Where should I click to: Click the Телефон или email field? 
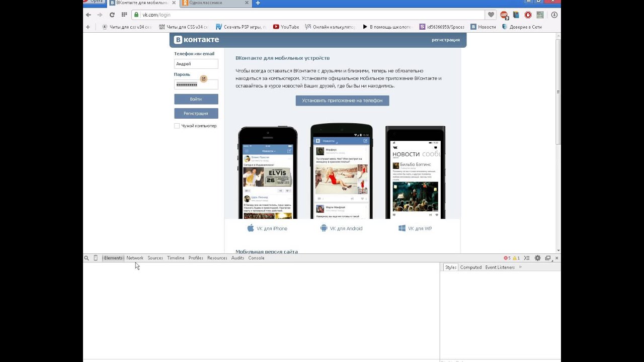(x=196, y=64)
